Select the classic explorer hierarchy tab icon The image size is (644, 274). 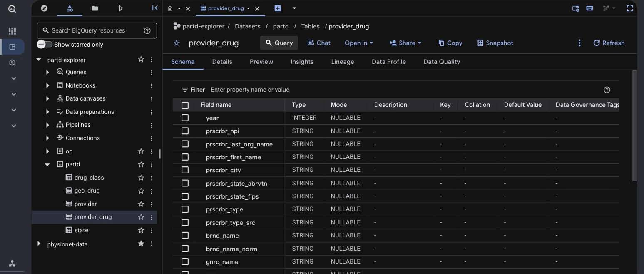click(70, 8)
